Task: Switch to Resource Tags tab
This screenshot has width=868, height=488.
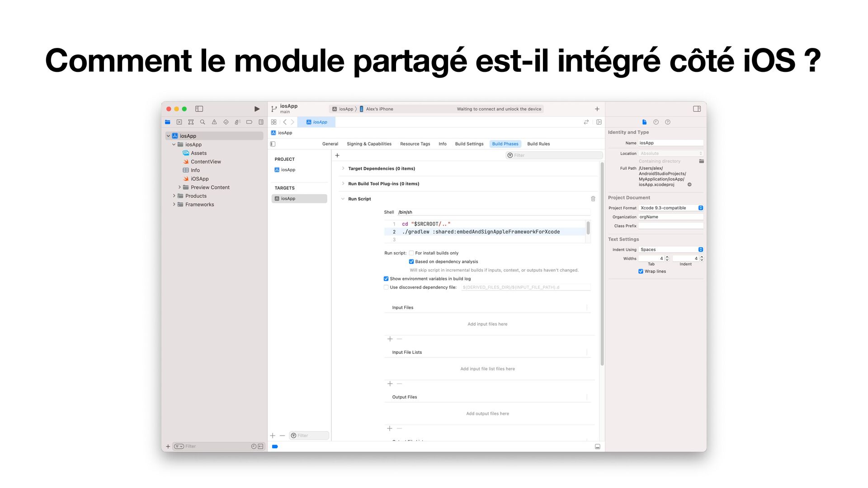Action: click(x=415, y=144)
